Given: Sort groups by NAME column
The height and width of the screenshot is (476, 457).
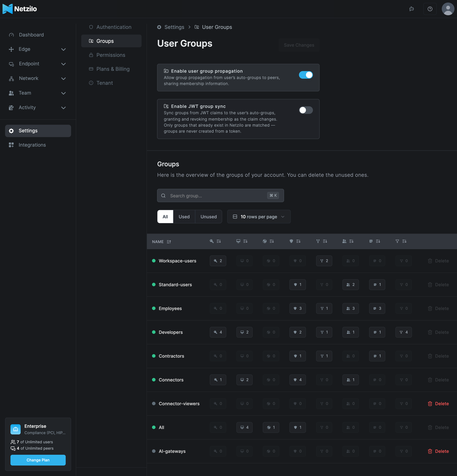Looking at the screenshot, I should pos(162,242).
